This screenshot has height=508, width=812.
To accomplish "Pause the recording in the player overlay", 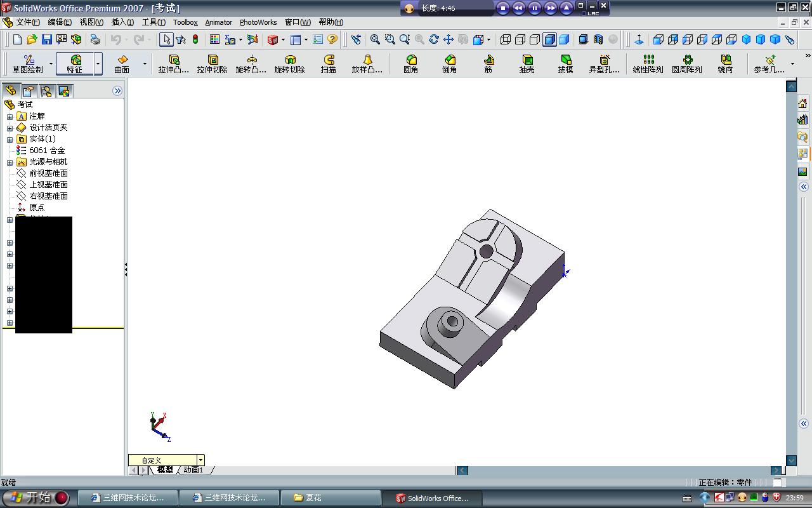I will click(534, 8).
